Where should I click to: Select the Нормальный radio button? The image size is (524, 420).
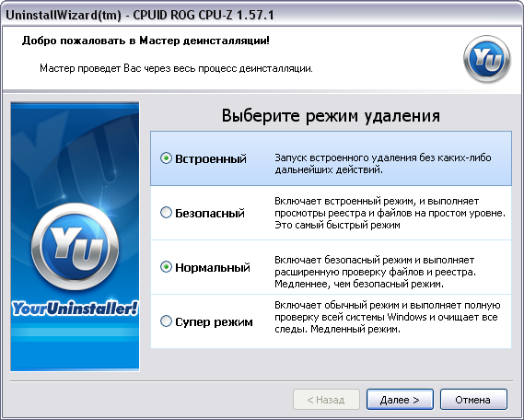click(166, 267)
